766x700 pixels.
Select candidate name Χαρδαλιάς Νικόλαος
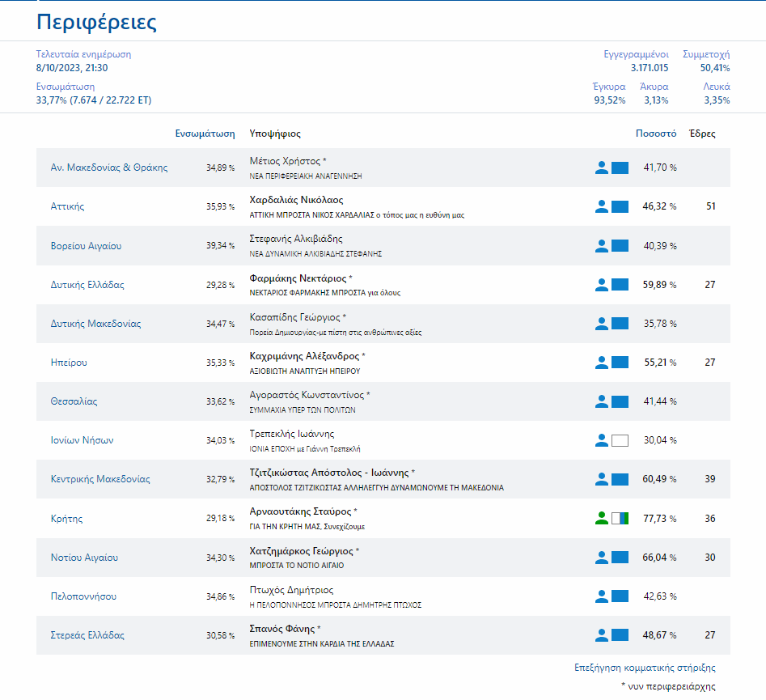[x=296, y=200]
